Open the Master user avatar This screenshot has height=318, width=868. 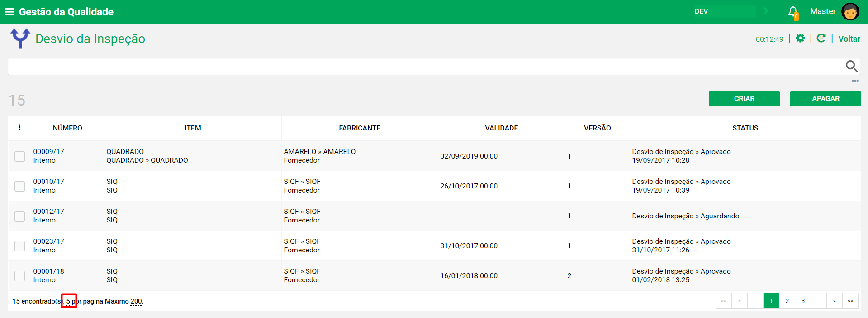[850, 12]
